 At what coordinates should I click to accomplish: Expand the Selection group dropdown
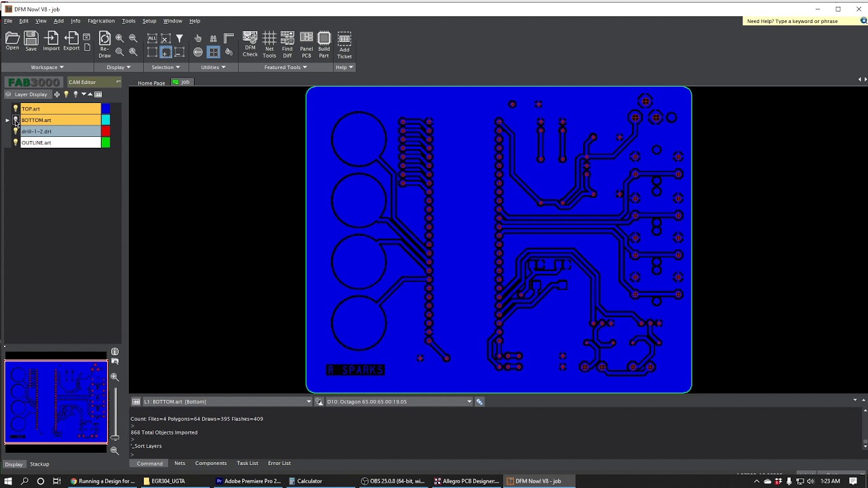[x=165, y=67]
